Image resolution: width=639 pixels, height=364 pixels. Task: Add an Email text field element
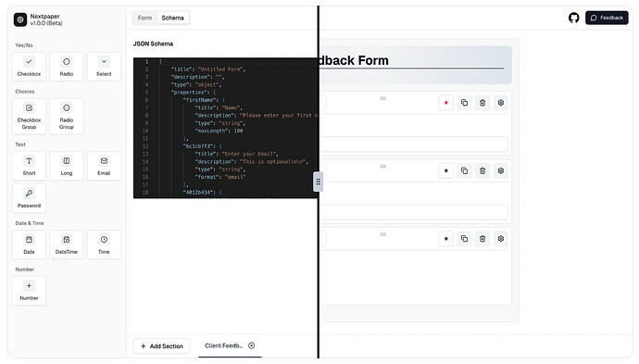pyautogui.click(x=104, y=166)
